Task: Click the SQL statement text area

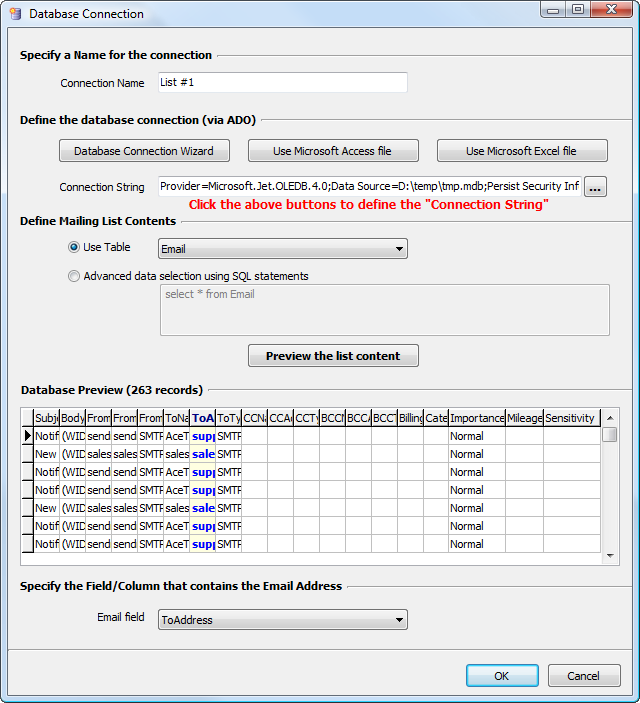Action: tap(384, 310)
